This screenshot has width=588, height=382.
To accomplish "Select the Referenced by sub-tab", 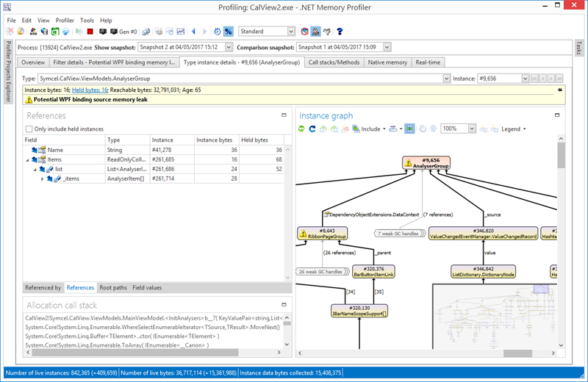I will pyautogui.click(x=43, y=287).
